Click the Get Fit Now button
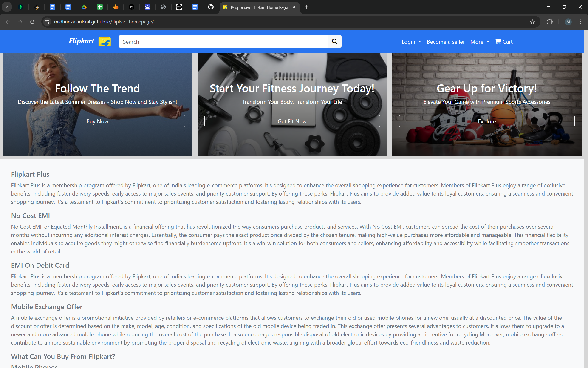The height and width of the screenshot is (368, 588). coord(292,121)
